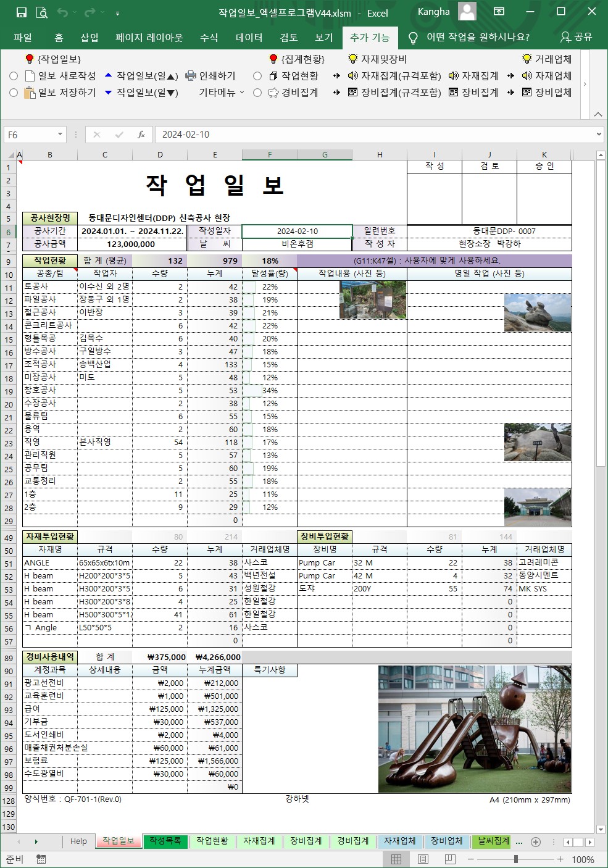Click the 공유 share button
608x868 pixels.
click(x=576, y=37)
